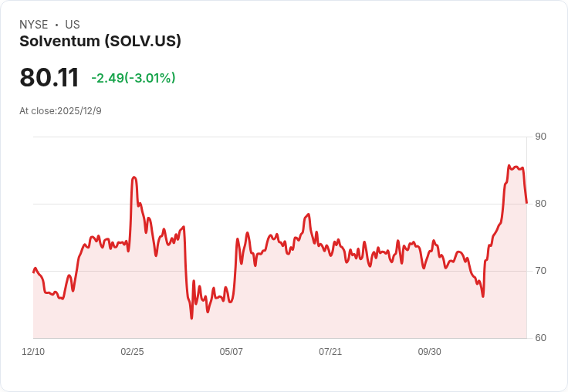Click the 80.11 current price value

49,77
